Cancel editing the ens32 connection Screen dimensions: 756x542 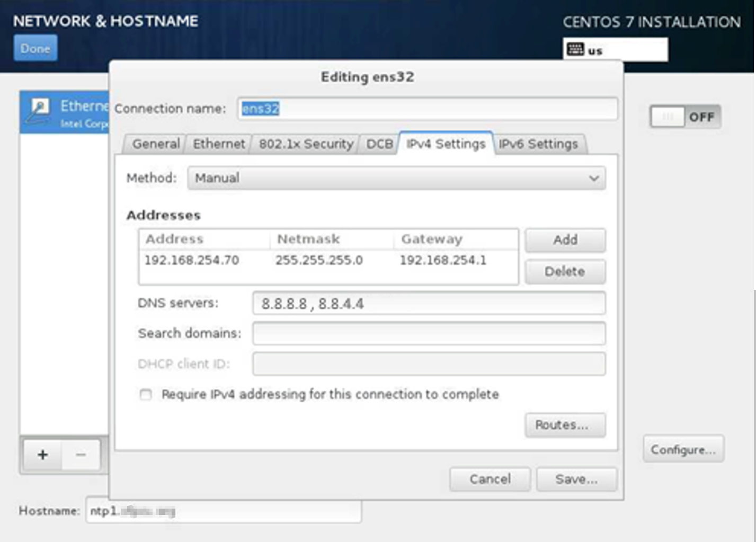pyautogui.click(x=490, y=479)
